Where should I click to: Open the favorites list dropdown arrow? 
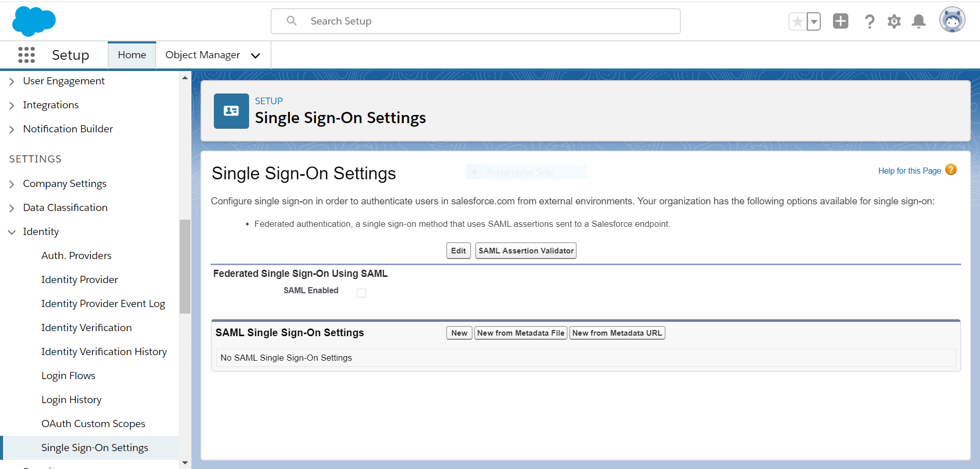814,21
